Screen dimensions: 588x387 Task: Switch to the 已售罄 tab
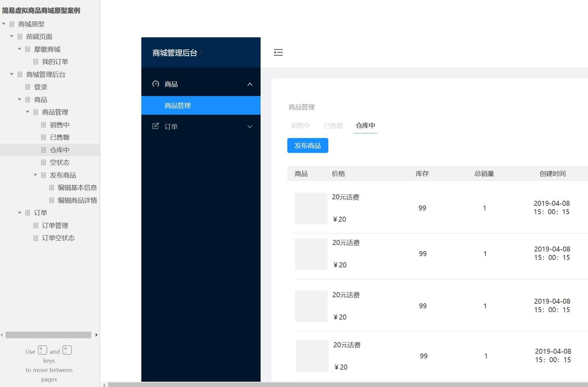[333, 126]
